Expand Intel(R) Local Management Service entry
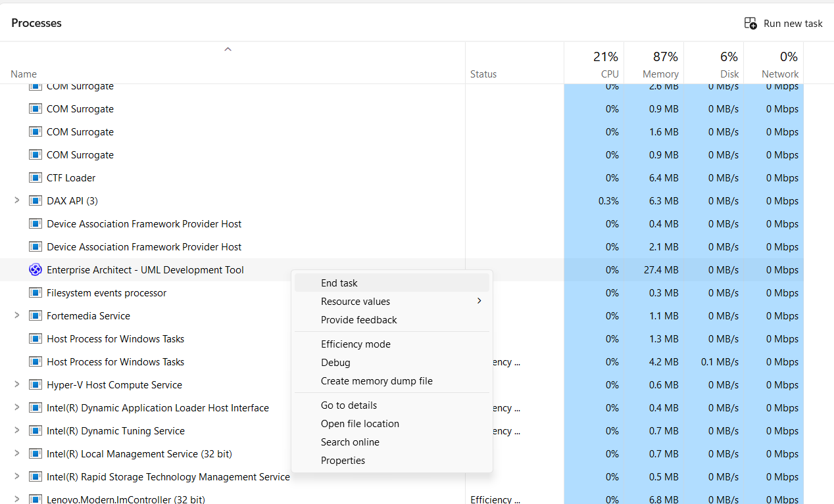The width and height of the screenshot is (834, 504). tap(17, 453)
